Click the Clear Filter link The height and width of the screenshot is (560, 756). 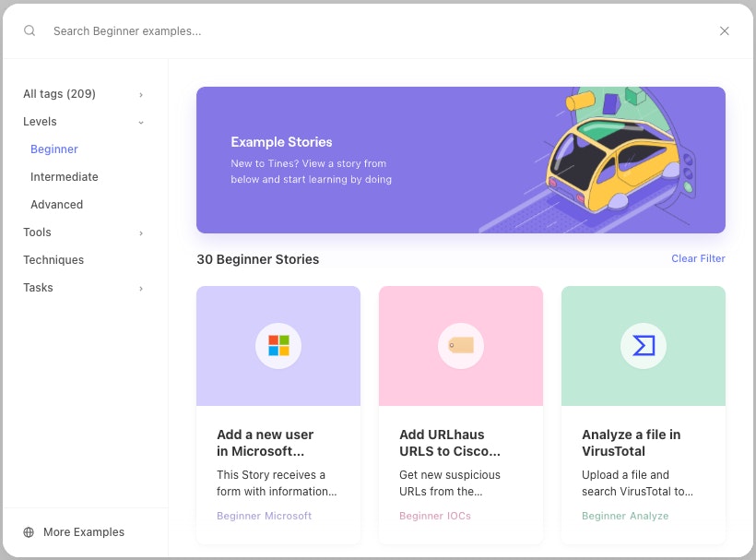point(698,258)
